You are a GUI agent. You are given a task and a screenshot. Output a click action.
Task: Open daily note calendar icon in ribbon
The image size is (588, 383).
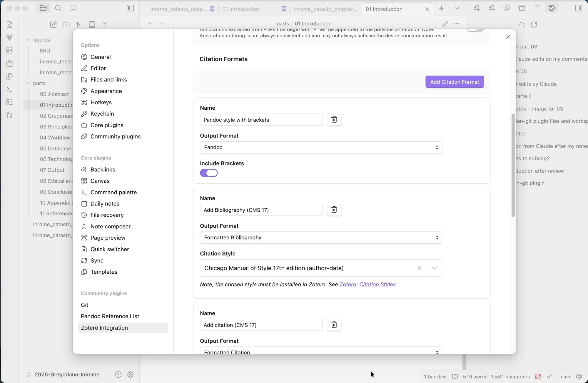[9, 63]
